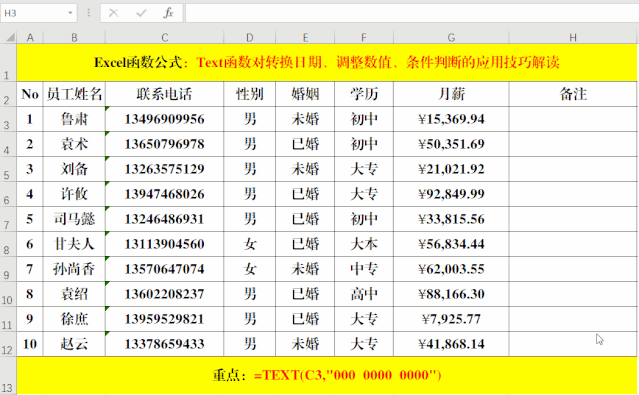
Task: Select row 13 header
Action: tap(8, 375)
